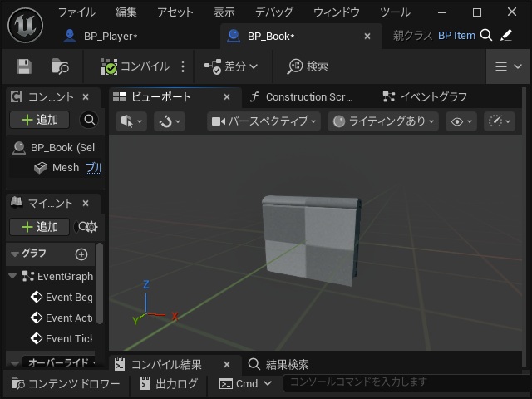Click the book mesh in viewport
Viewport: 532px width, 399px height.
pyautogui.click(x=310, y=241)
